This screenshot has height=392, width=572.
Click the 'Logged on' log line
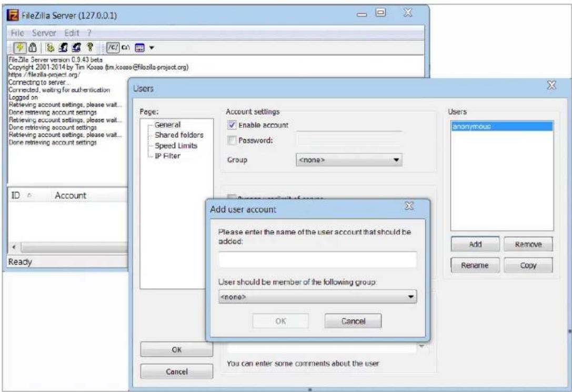click(23, 97)
